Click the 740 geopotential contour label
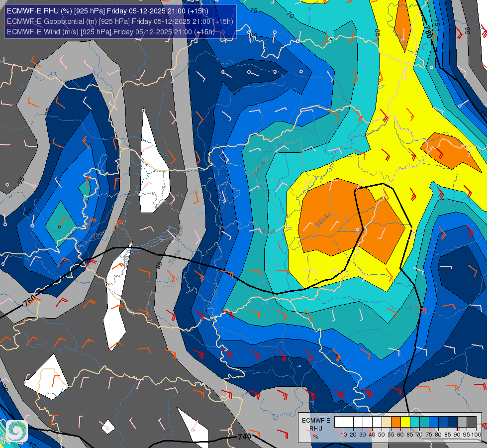This screenshot has height=448, width=487. pos(244,437)
